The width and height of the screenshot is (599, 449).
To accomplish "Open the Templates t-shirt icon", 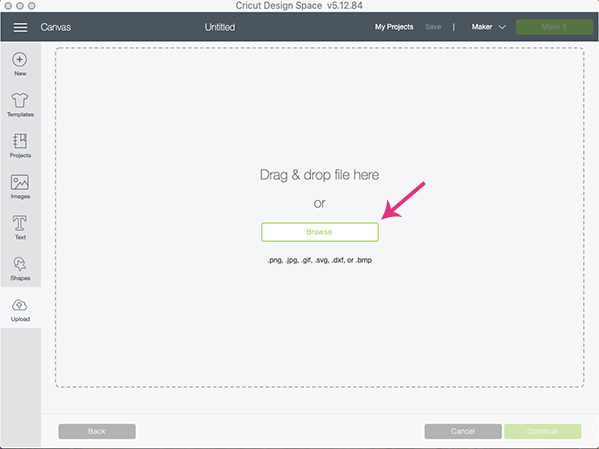I will [20, 100].
